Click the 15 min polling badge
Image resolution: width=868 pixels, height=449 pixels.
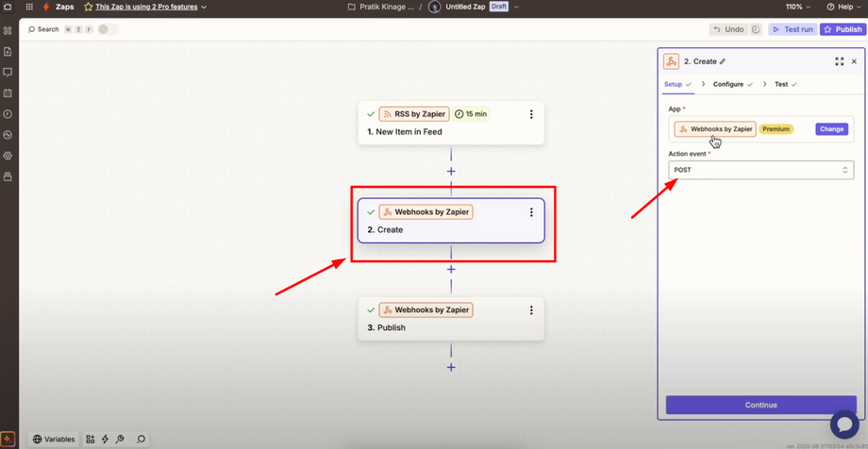click(x=471, y=114)
